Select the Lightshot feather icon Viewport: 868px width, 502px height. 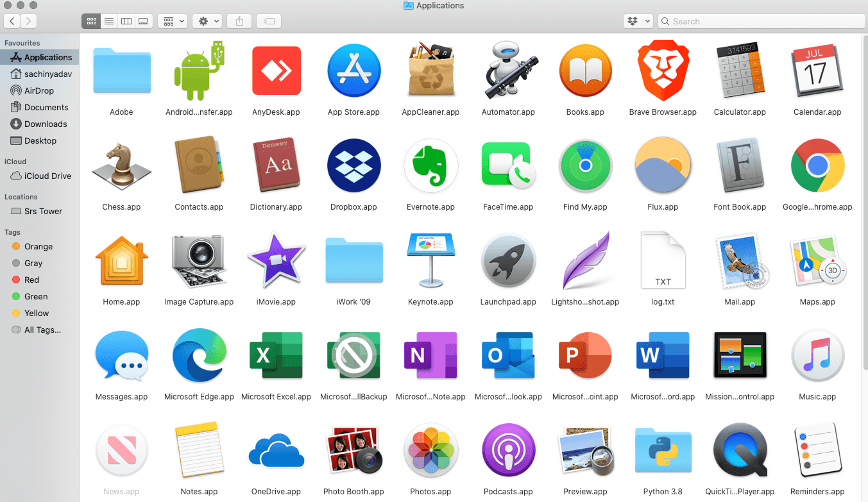(586, 260)
